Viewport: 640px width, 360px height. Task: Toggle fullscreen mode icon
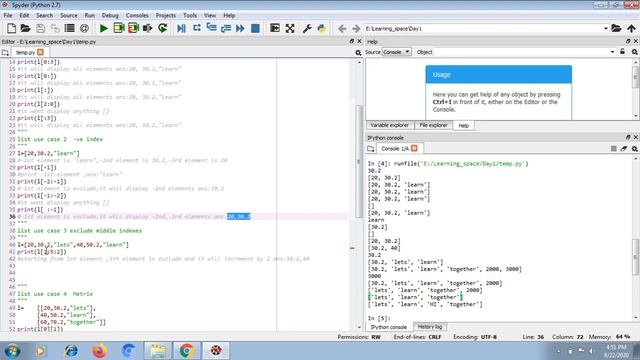coord(290,28)
